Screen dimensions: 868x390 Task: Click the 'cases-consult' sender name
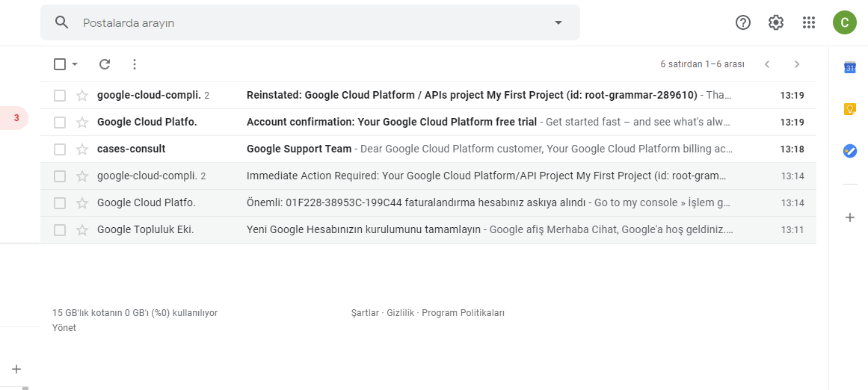click(131, 149)
